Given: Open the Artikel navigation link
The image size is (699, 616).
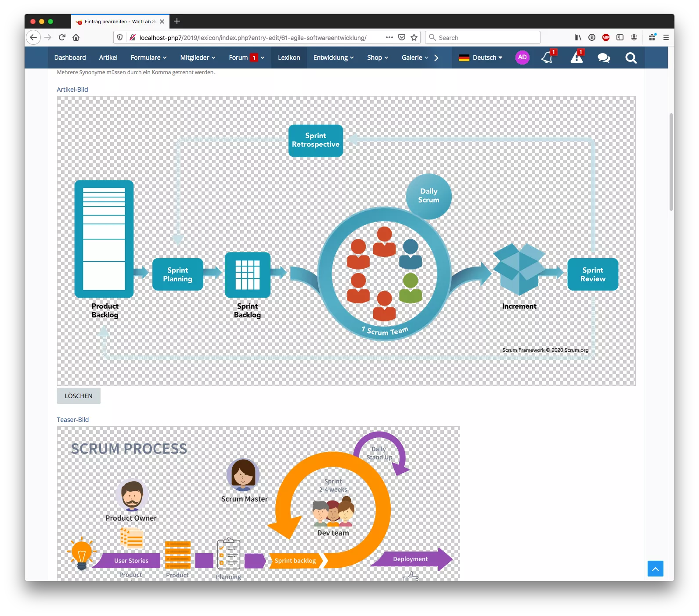Looking at the screenshot, I should tap(108, 58).
